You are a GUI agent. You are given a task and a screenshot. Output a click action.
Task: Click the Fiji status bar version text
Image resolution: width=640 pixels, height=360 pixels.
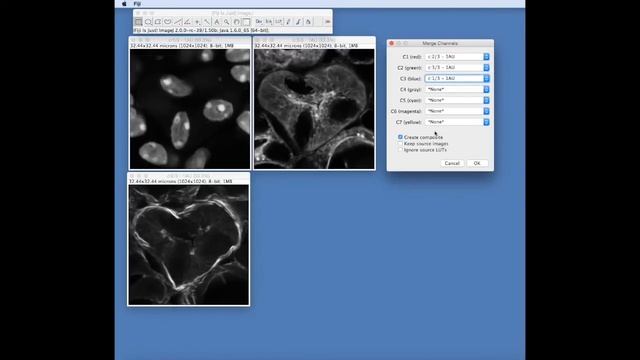click(x=201, y=31)
